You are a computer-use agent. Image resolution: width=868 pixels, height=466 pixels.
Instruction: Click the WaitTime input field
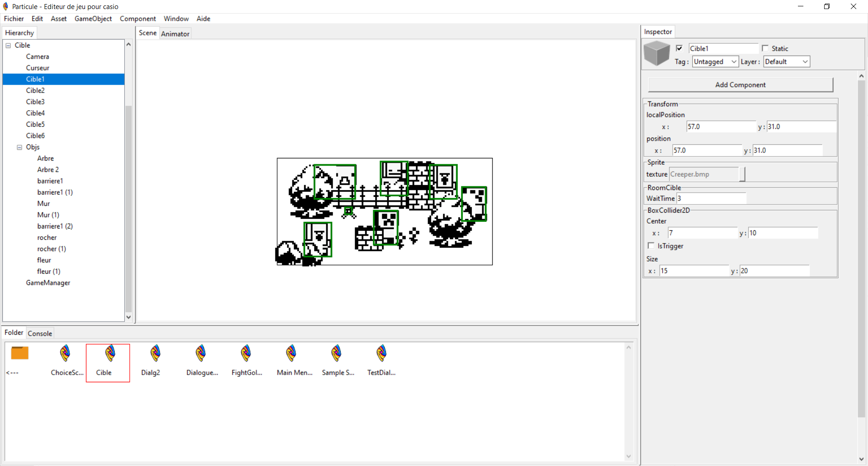click(x=711, y=198)
